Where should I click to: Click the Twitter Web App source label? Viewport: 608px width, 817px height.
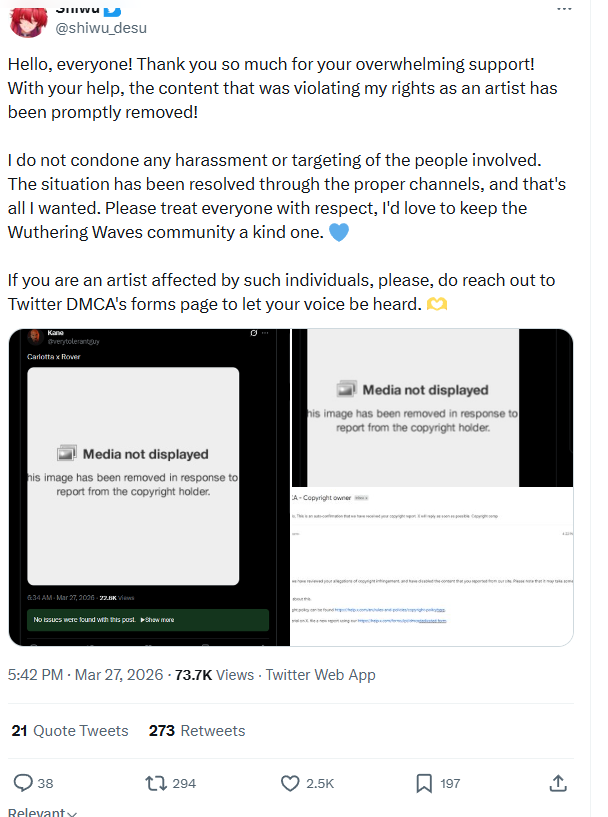pyautogui.click(x=320, y=675)
